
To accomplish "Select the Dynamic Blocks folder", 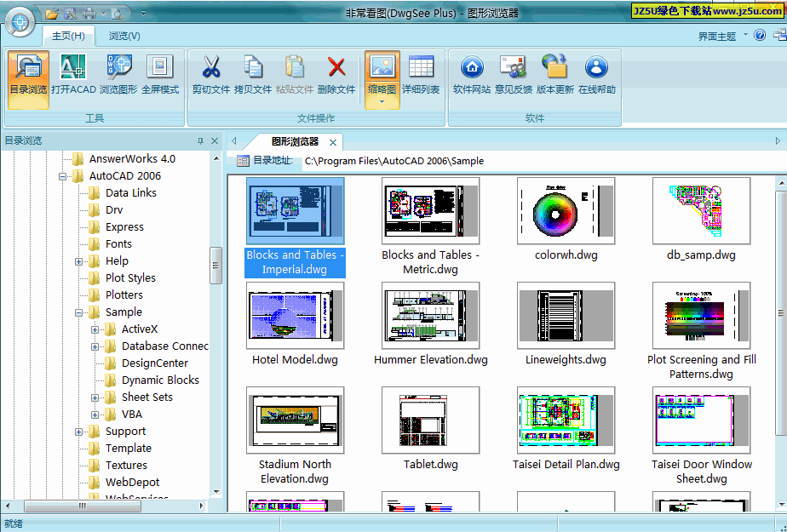I will (x=160, y=380).
